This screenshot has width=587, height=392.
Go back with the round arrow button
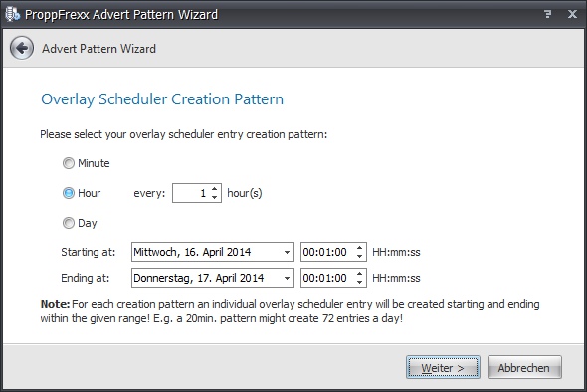pyautogui.click(x=22, y=48)
